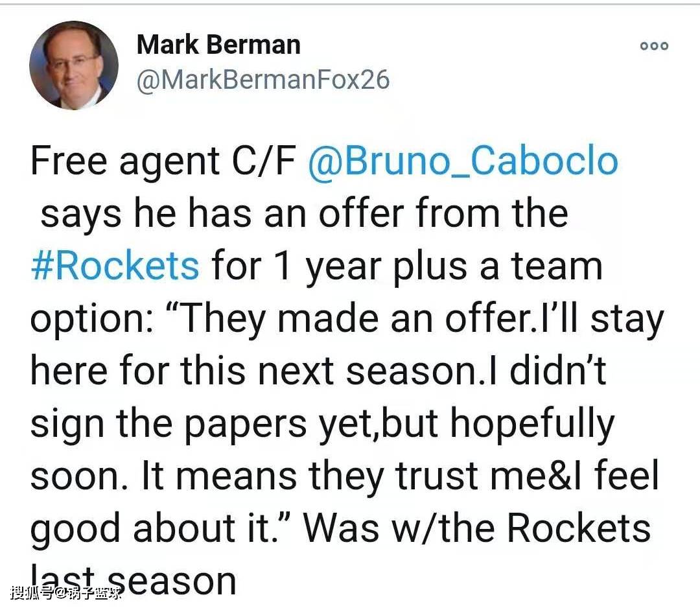Open Mark Berman's profile picture
Image resolution: width=700 pixels, height=608 pixels.
click(x=74, y=65)
